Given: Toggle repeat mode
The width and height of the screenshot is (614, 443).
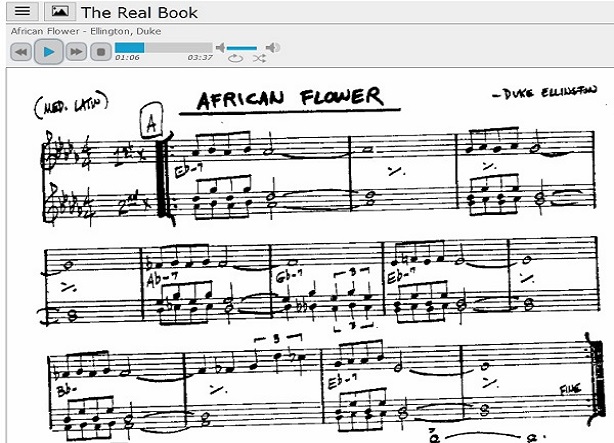Looking at the screenshot, I should click(x=235, y=59).
